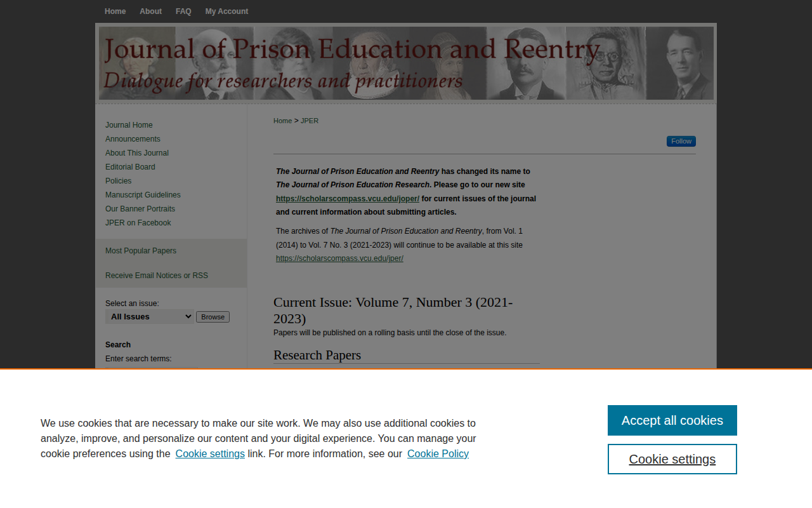Open Manuscript Guidelines in sidebar
Viewport: 812px width, 508px height.
(x=143, y=195)
